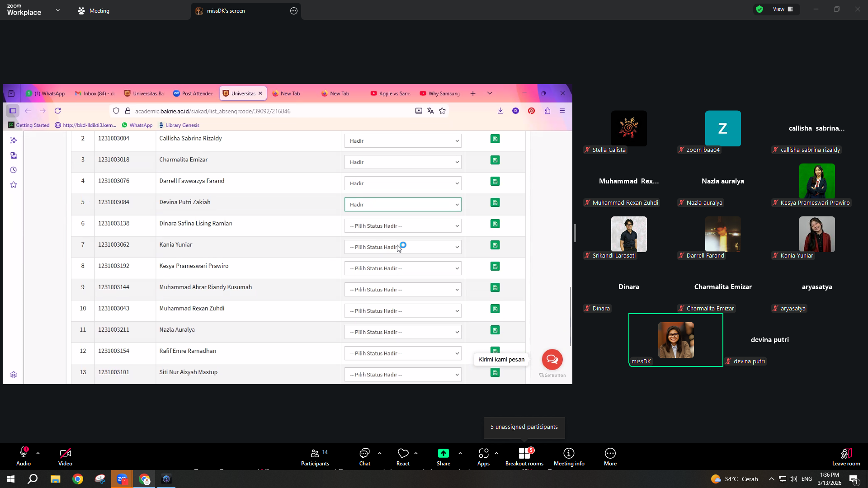Open the Chat panel
Screen dimensions: 868x488
tap(364, 456)
